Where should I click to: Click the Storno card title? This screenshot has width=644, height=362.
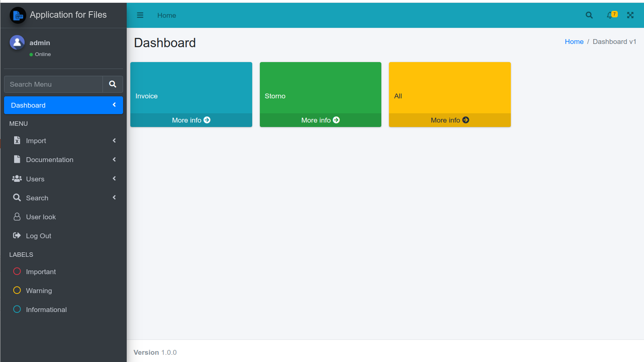[275, 96]
